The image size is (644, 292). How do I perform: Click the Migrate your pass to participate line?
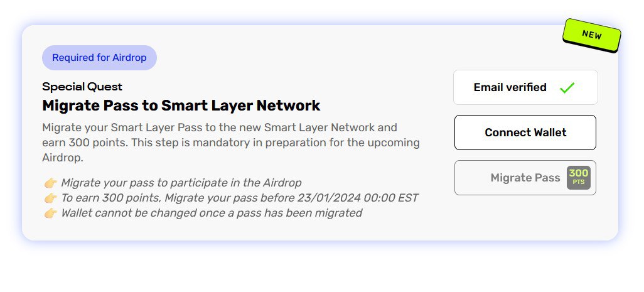click(181, 183)
